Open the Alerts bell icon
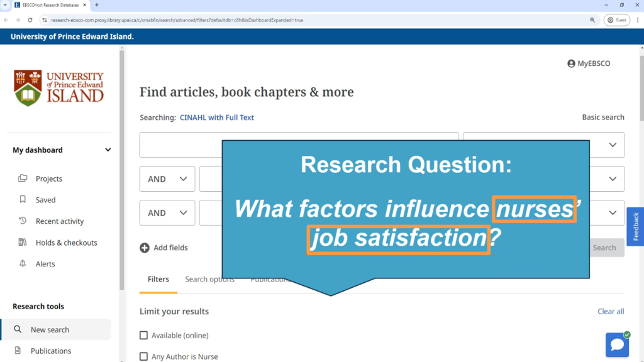The height and width of the screenshot is (362, 644). point(23,264)
